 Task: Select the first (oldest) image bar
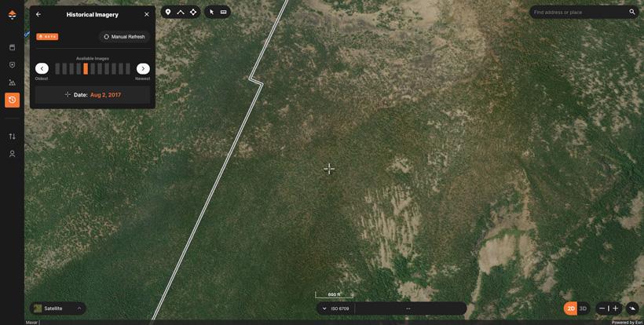point(57,68)
